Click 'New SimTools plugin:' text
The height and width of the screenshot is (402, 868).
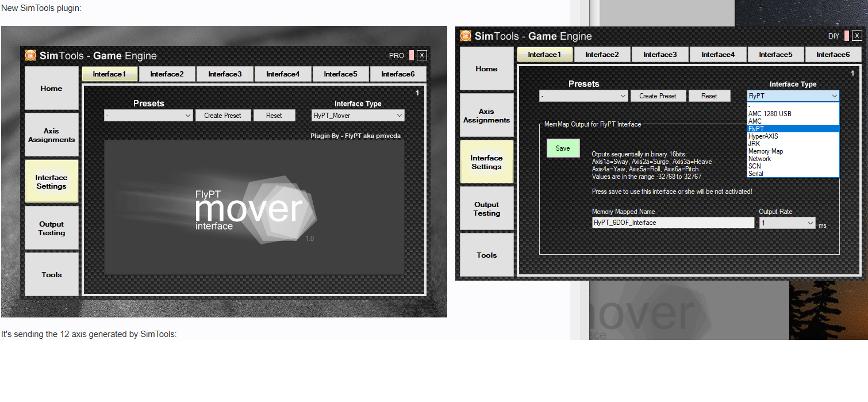point(41,7)
